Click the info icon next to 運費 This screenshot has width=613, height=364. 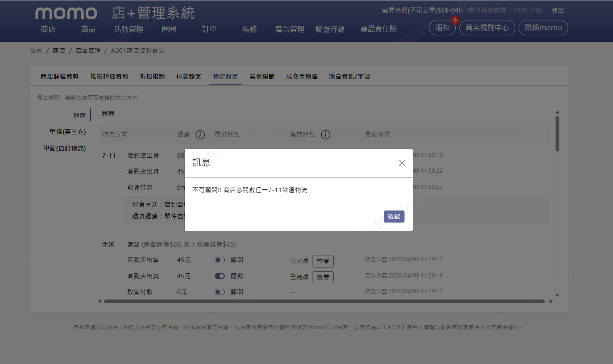click(200, 135)
